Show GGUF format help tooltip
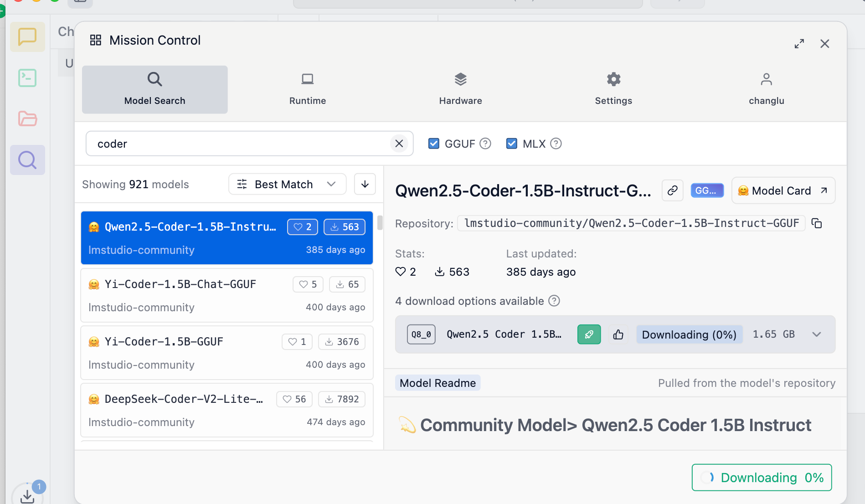This screenshot has height=504, width=865. click(x=485, y=144)
